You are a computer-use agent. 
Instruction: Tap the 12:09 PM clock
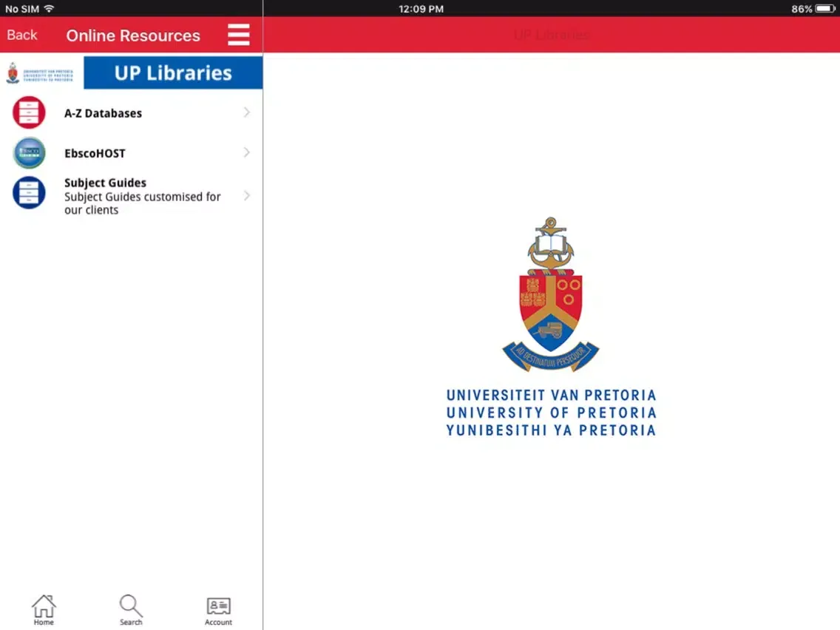[421, 9]
